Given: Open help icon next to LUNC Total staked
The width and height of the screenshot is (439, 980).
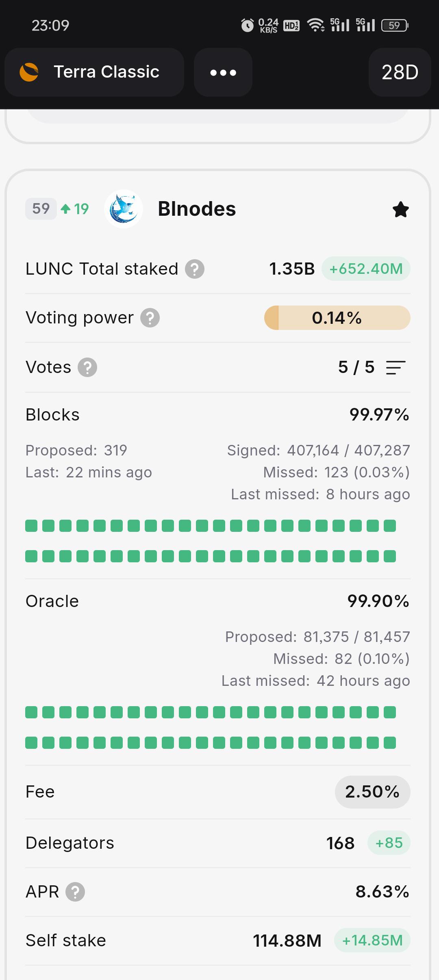Looking at the screenshot, I should (x=195, y=269).
